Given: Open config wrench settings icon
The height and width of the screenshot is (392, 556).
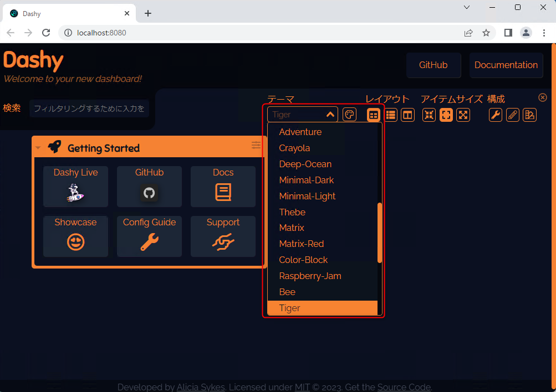Looking at the screenshot, I should pyautogui.click(x=496, y=115).
